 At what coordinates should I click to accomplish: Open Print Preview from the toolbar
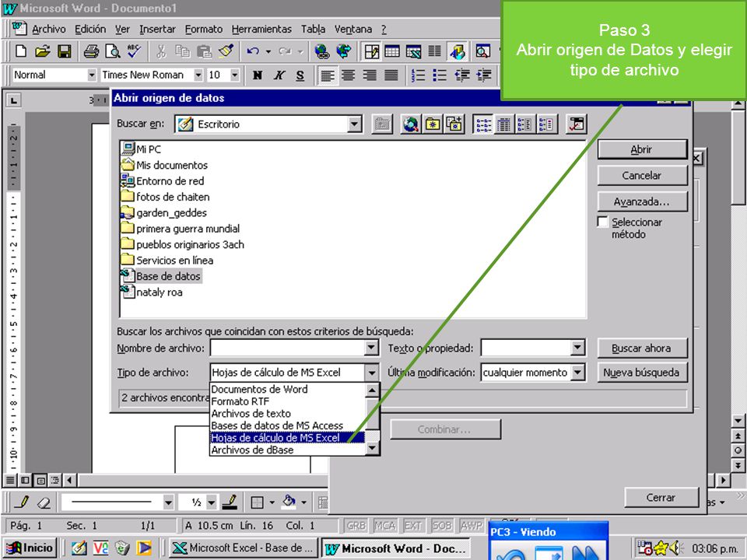pos(112,51)
